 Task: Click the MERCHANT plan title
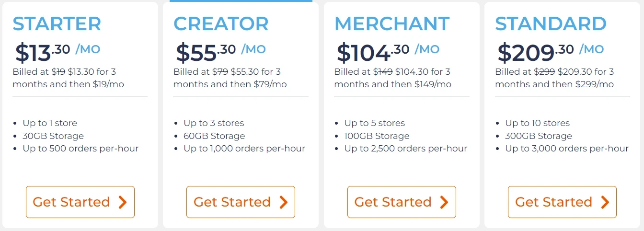point(392,24)
